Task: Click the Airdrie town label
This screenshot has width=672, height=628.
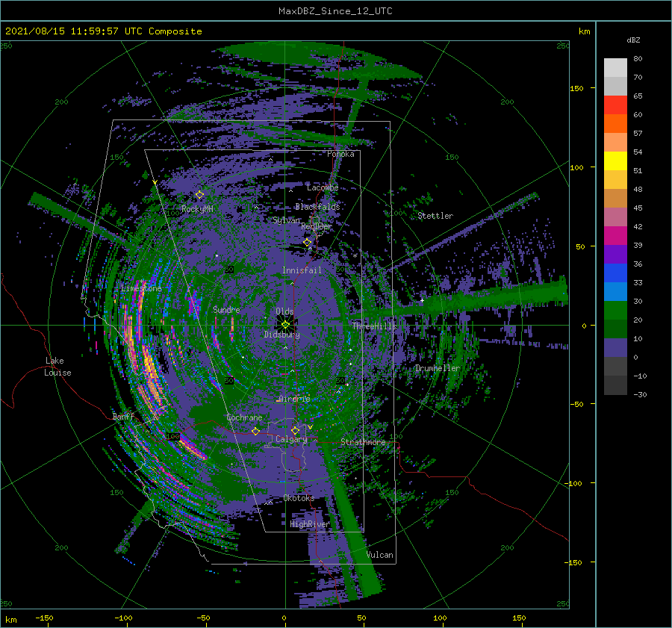Action: click(x=294, y=399)
